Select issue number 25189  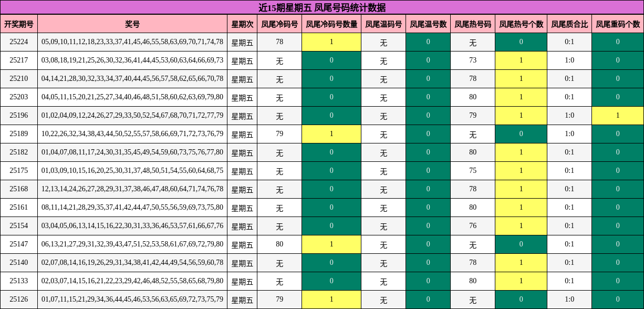coord(19,134)
